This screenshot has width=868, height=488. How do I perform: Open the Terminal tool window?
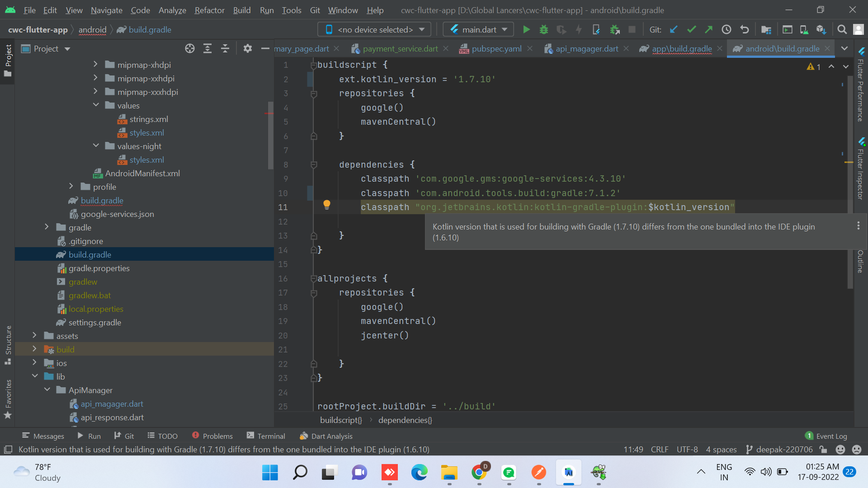266,436
